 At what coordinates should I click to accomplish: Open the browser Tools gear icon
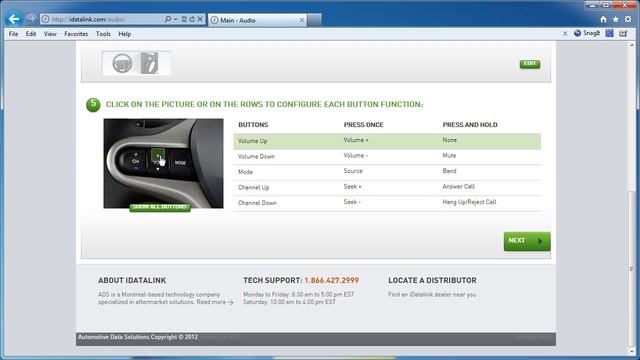(x=628, y=19)
